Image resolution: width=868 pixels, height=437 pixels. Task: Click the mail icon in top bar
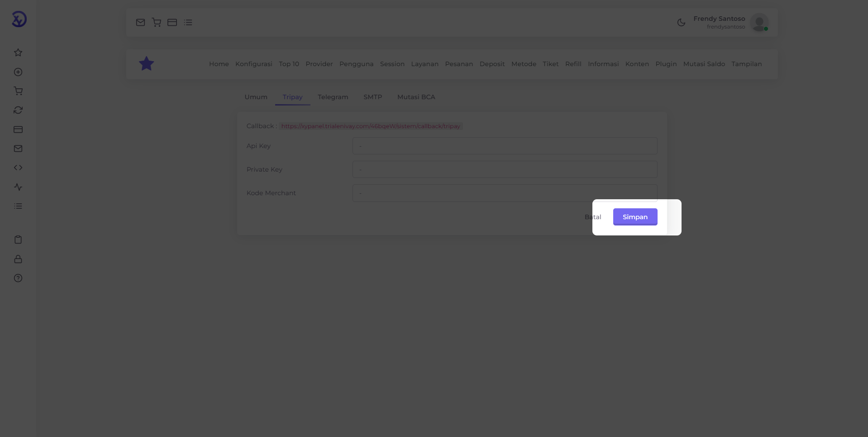click(x=140, y=22)
